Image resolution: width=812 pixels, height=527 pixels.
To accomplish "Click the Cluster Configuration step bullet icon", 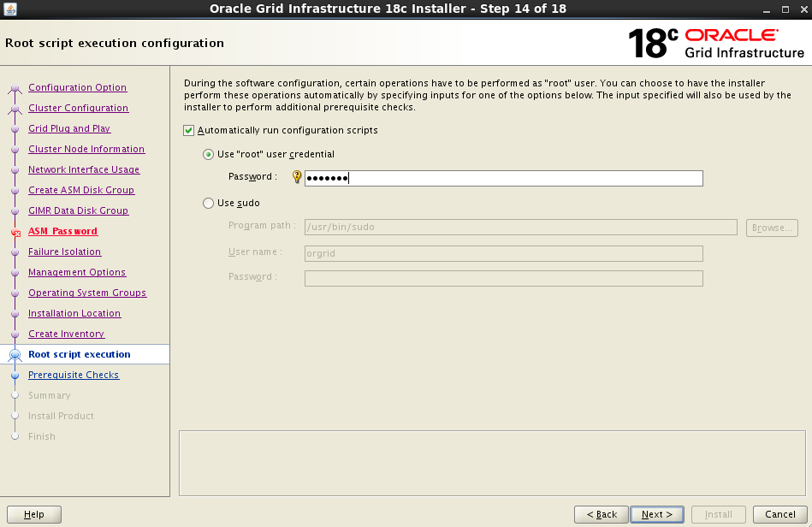I will [15, 109].
